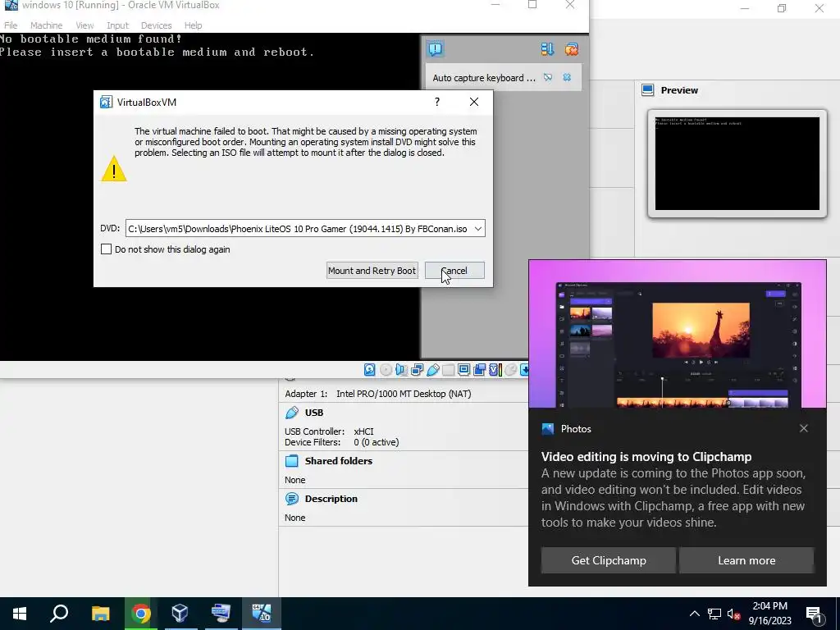840x630 pixels.
Task: Click the USB Controller xHCI text
Action: point(329,431)
